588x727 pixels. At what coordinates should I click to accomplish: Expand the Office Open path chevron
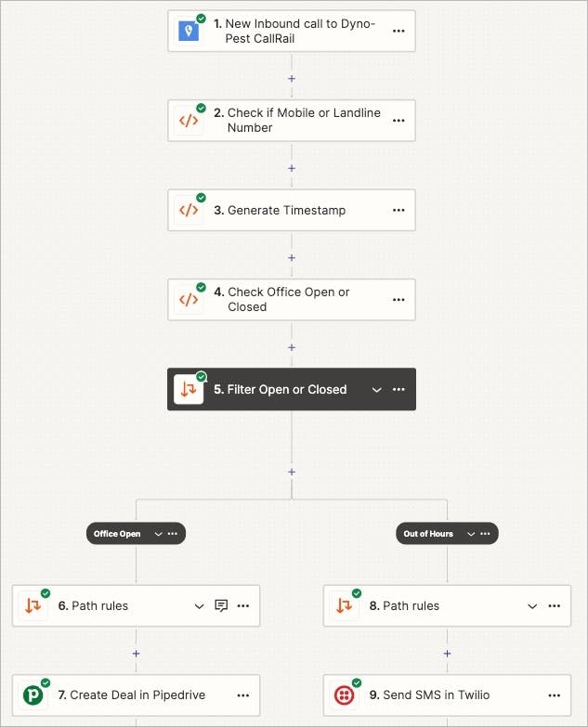[x=157, y=534]
